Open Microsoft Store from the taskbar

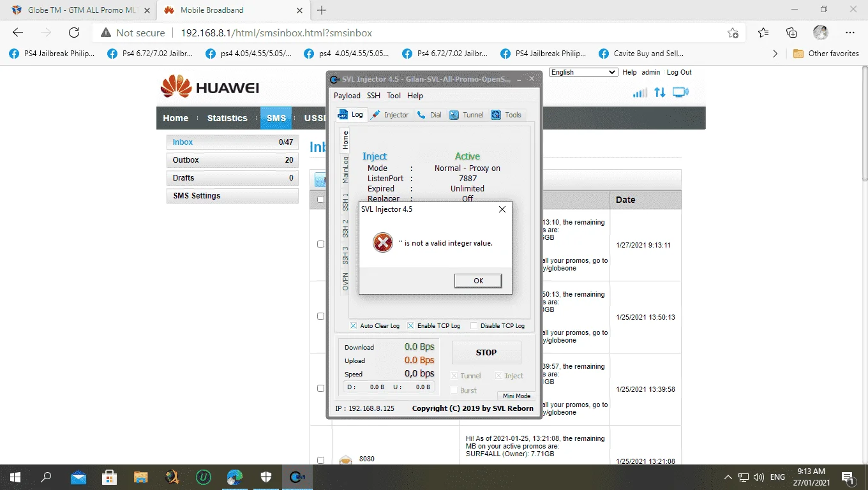pyautogui.click(x=110, y=477)
